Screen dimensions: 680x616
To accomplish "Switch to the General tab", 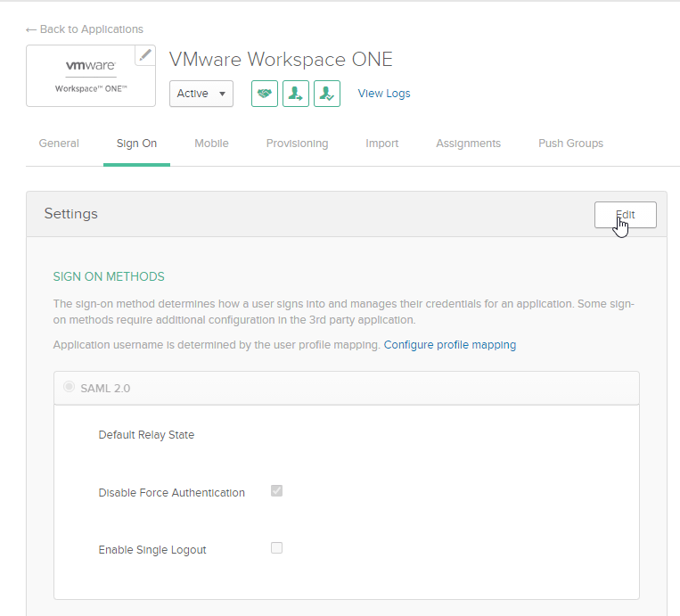I will [x=59, y=144].
